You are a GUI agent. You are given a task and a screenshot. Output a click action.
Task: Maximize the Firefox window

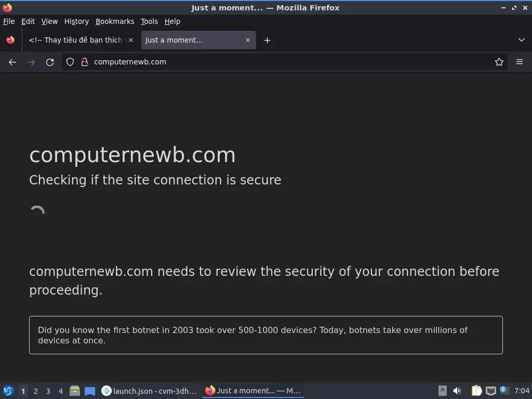(x=514, y=7)
